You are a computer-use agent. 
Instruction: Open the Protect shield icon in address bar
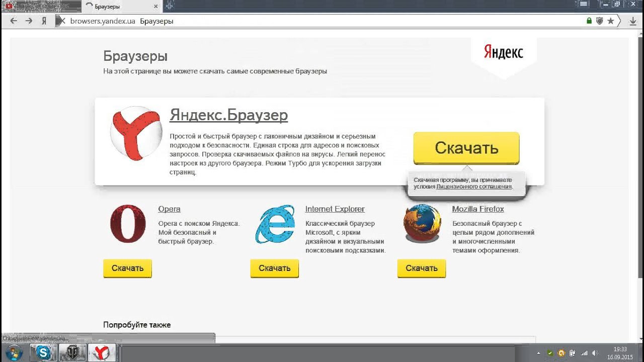coord(600,21)
